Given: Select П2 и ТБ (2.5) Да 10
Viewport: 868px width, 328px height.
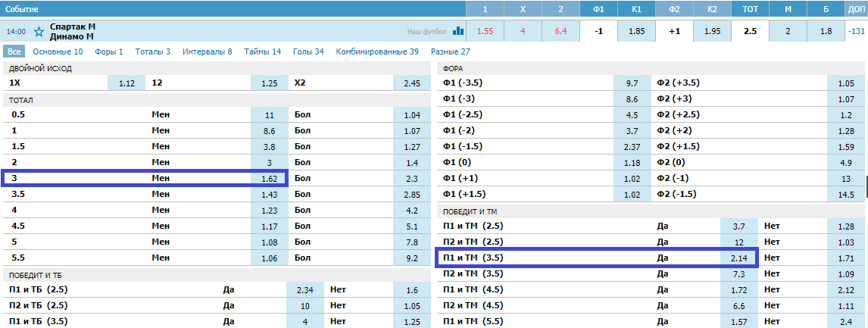Looking at the screenshot, I should tap(305, 305).
